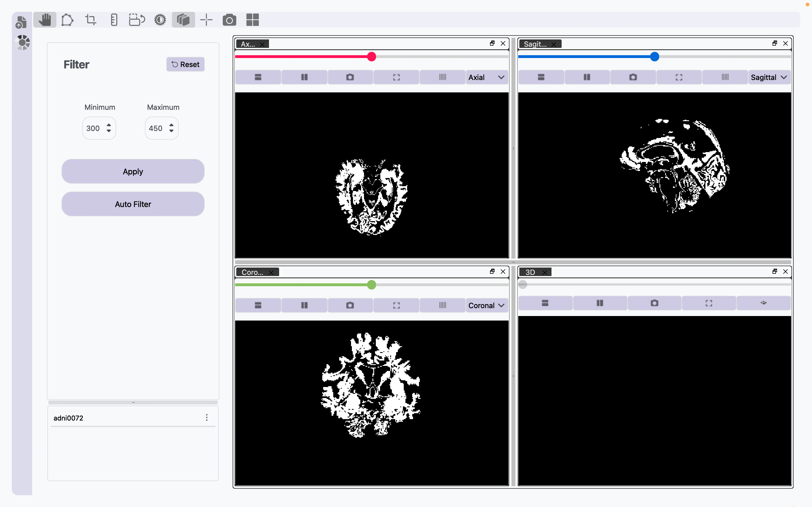Click the blue Sagittal slice slider handle

[654, 56]
